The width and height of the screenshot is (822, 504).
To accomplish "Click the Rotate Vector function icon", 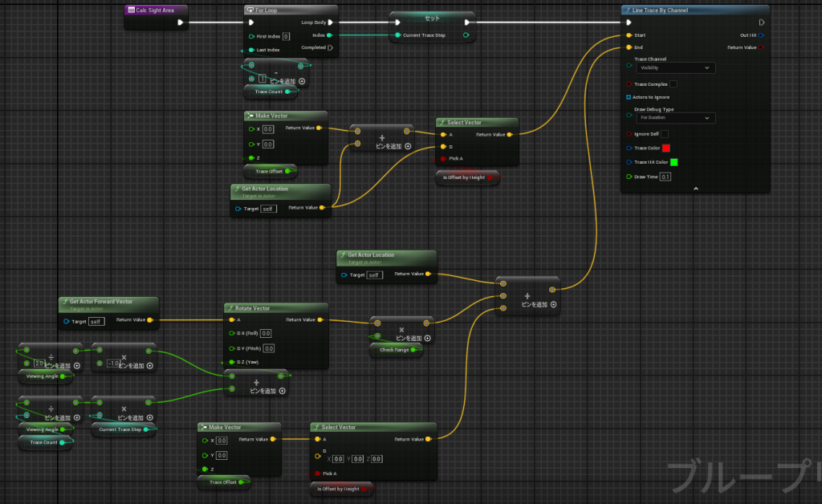I will (230, 307).
